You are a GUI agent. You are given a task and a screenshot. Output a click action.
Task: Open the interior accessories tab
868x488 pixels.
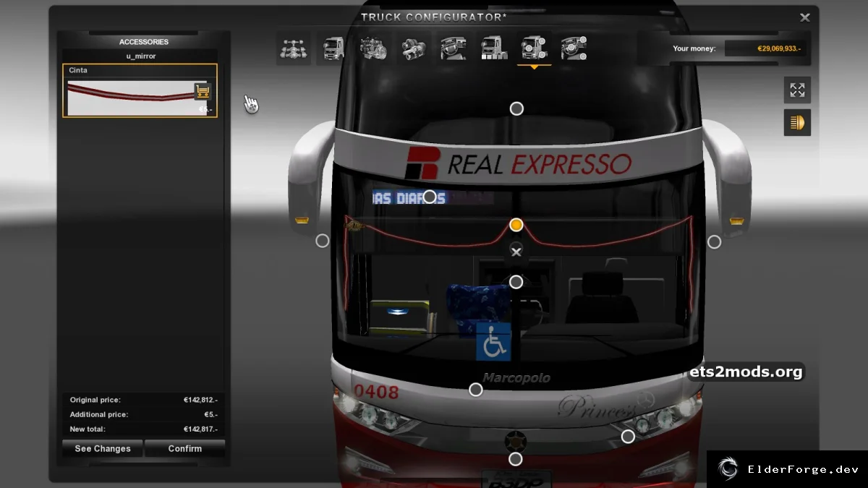[x=574, y=48]
